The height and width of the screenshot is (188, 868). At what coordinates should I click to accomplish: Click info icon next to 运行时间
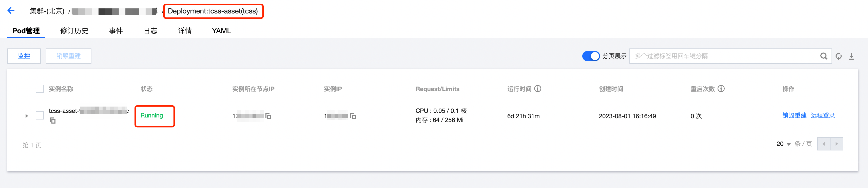pyautogui.click(x=538, y=89)
